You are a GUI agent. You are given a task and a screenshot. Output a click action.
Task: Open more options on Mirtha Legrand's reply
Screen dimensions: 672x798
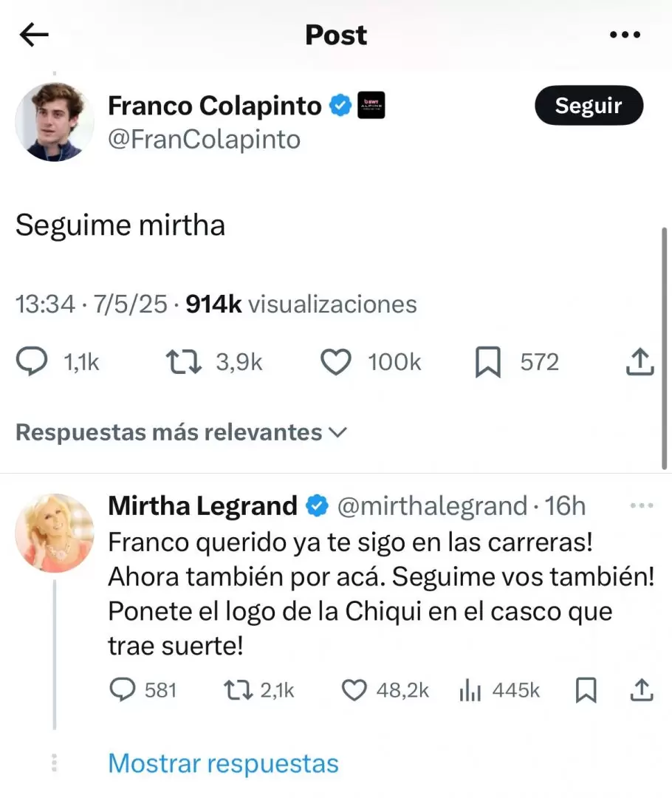click(x=640, y=505)
